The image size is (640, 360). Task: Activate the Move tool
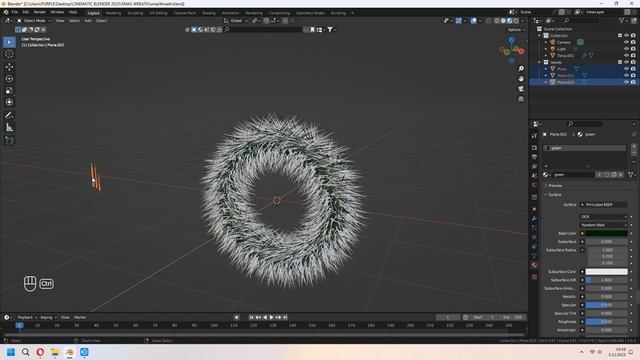pos(9,67)
